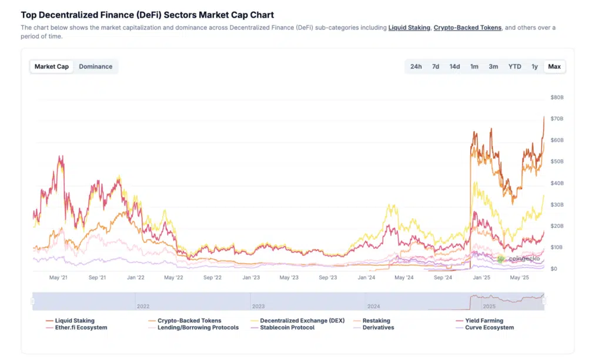Select the 1y time range
The width and height of the screenshot is (602, 364).
(534, 66)
